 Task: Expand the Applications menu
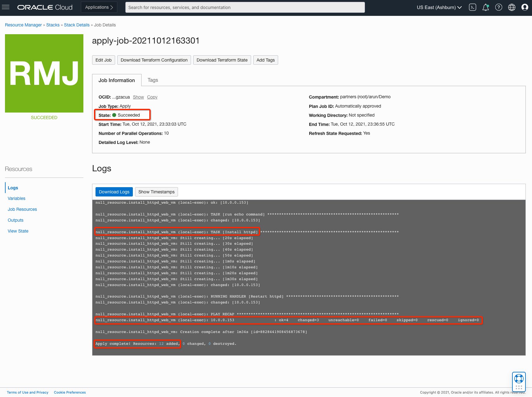point(99,7)
